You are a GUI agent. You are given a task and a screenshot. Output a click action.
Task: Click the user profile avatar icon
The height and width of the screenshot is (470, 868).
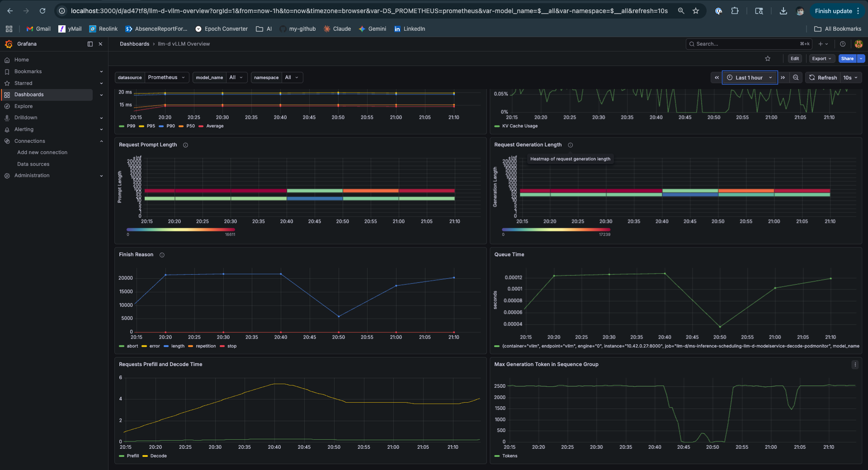click(859, 44)
